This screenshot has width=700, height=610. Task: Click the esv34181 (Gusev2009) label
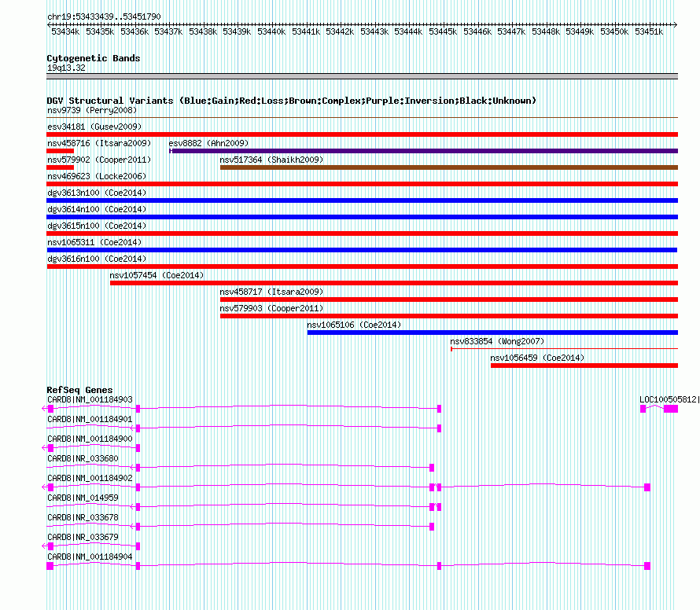click(94, 127)
